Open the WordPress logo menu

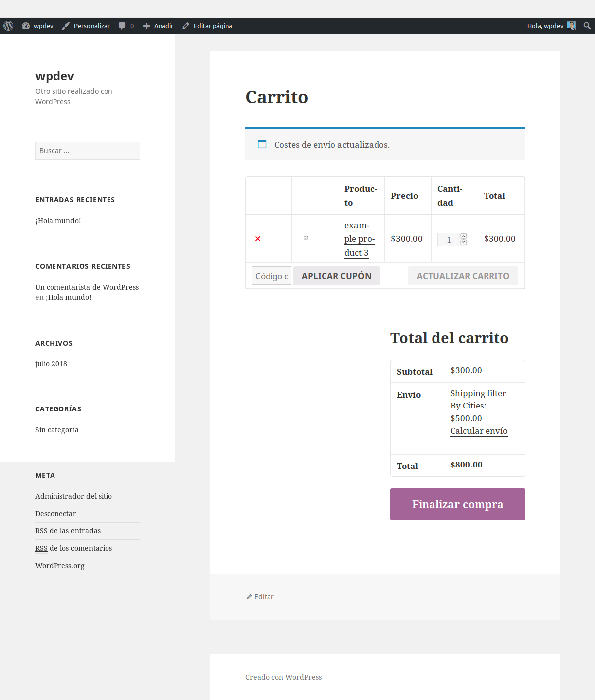(x=8, y=26)
